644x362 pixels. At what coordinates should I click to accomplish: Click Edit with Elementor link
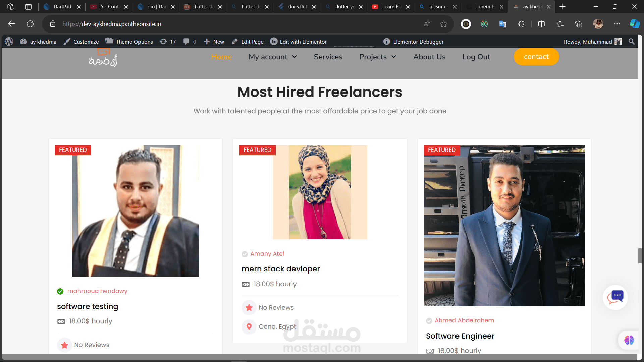click(x=298, y=42)
